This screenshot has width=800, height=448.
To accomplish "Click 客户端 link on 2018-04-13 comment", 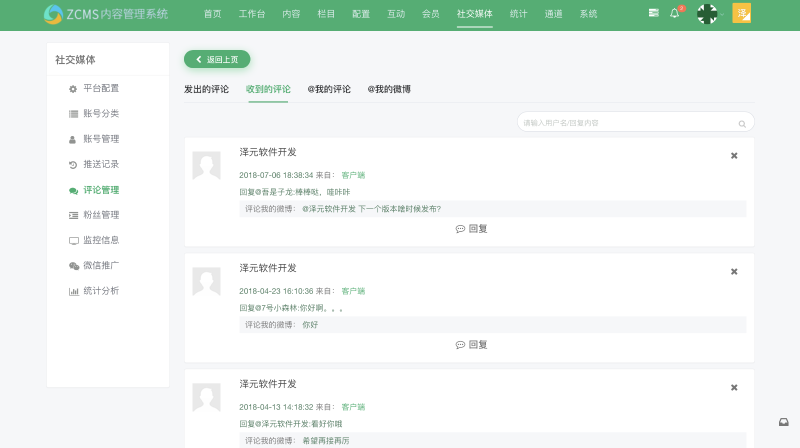I will coord(353,407).
